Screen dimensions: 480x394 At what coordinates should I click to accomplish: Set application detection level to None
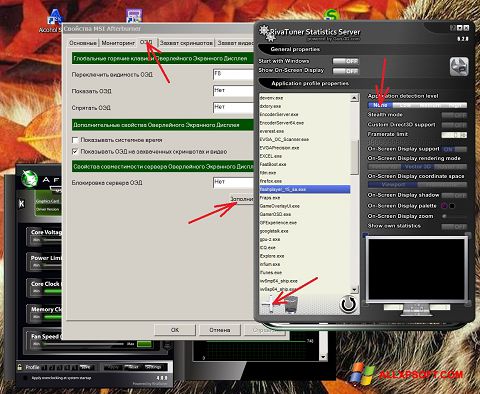click(380, 105)
